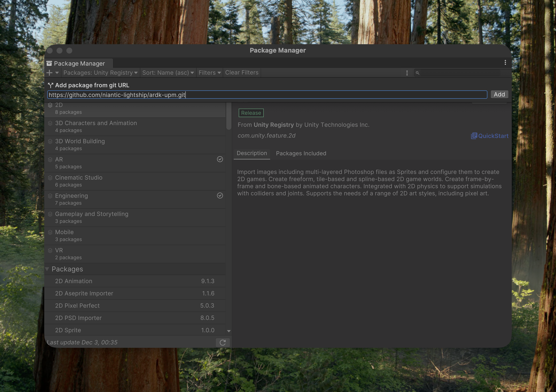Screen dimensions: 556x392
Task: Open the toolbar more-options dots icon
Action: [407, 73]
